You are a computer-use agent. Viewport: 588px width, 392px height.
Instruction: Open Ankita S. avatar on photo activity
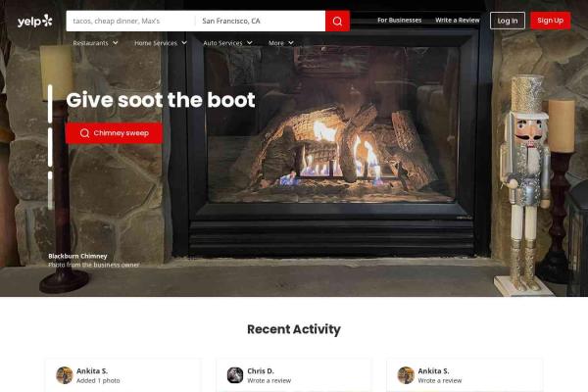coord(65,375)
